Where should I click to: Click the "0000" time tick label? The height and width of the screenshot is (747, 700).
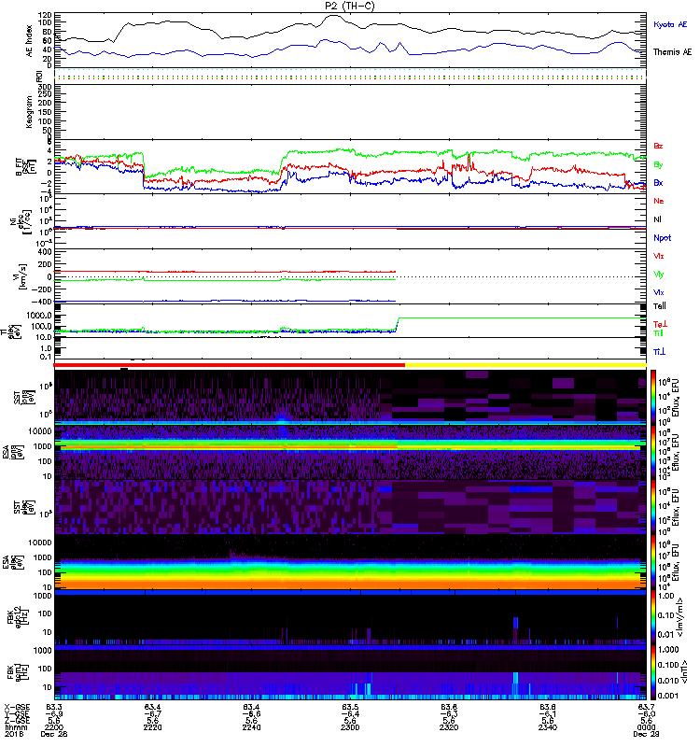tap(646, 727)
